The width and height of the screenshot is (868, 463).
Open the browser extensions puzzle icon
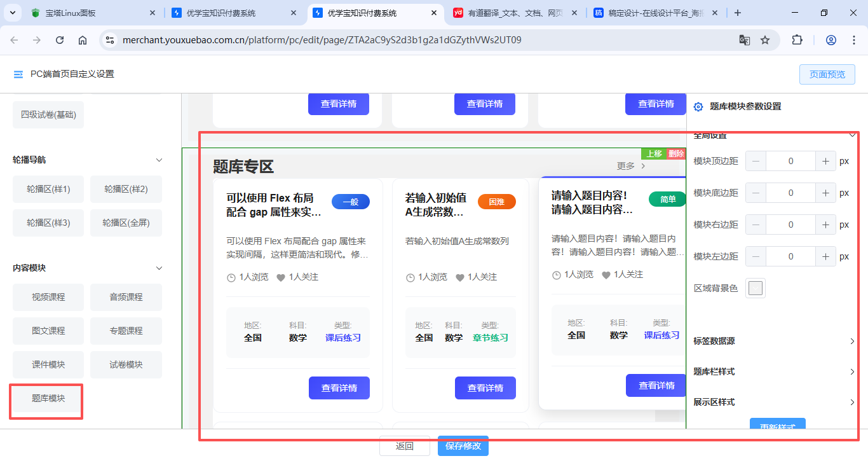pos(797,40)
